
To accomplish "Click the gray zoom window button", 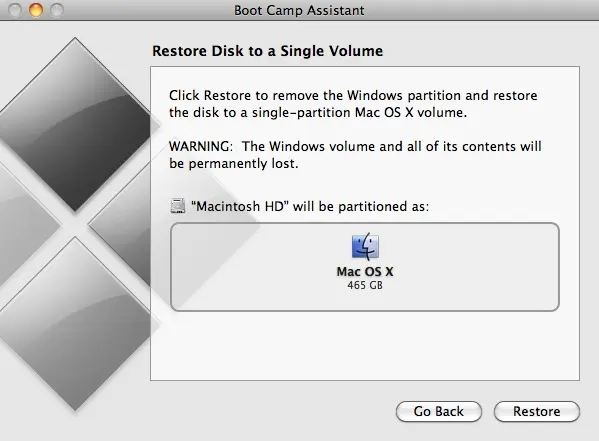I will pyautogui.click(x=57, y=10).
